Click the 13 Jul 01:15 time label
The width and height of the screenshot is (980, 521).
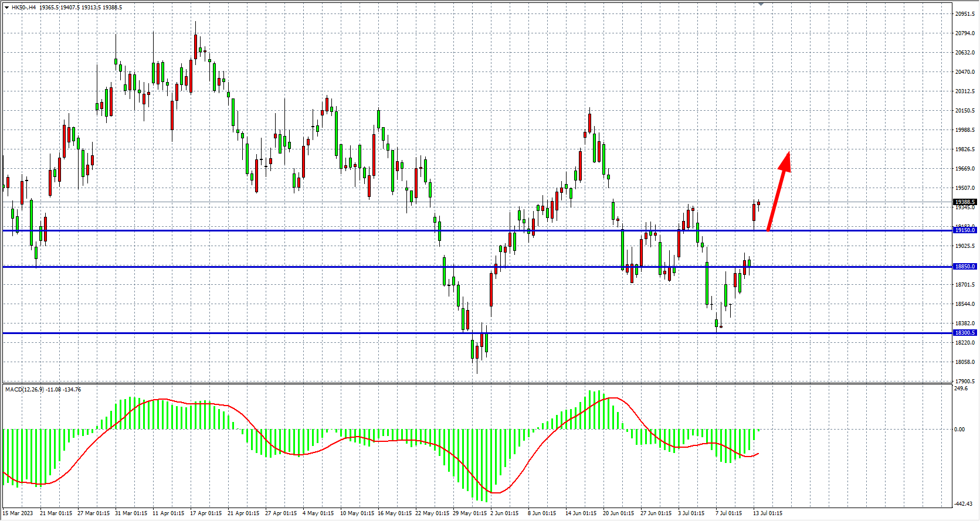[768, 513]
